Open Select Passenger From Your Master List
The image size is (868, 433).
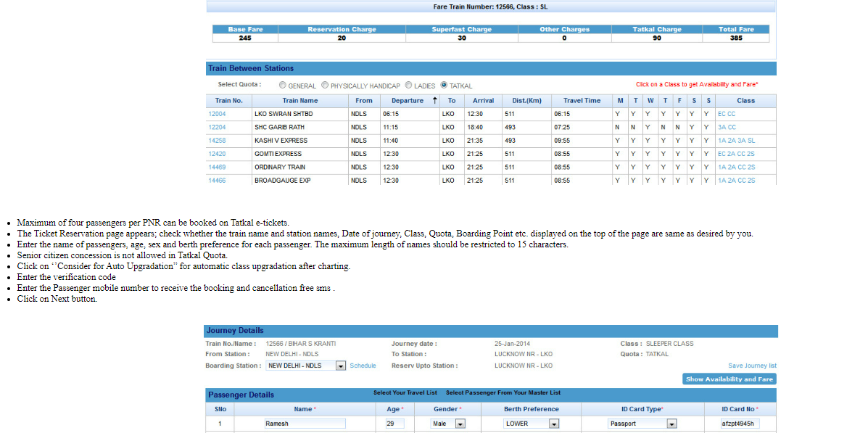point(503,393)
